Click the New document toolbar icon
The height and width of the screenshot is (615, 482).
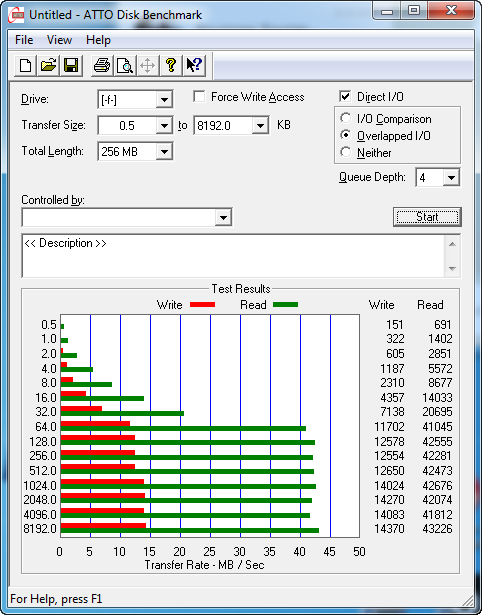pos(25,65)
